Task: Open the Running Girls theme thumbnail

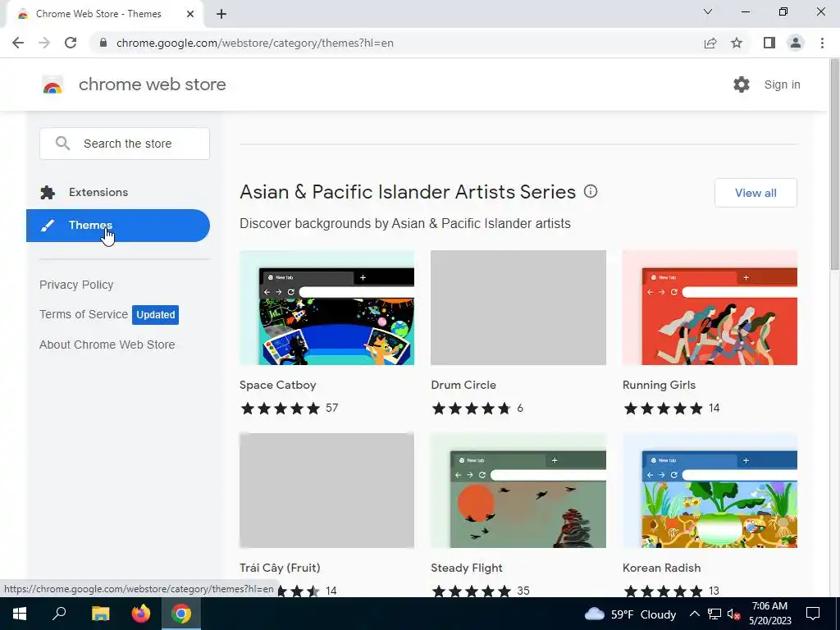Action: [x=710, y=308]
